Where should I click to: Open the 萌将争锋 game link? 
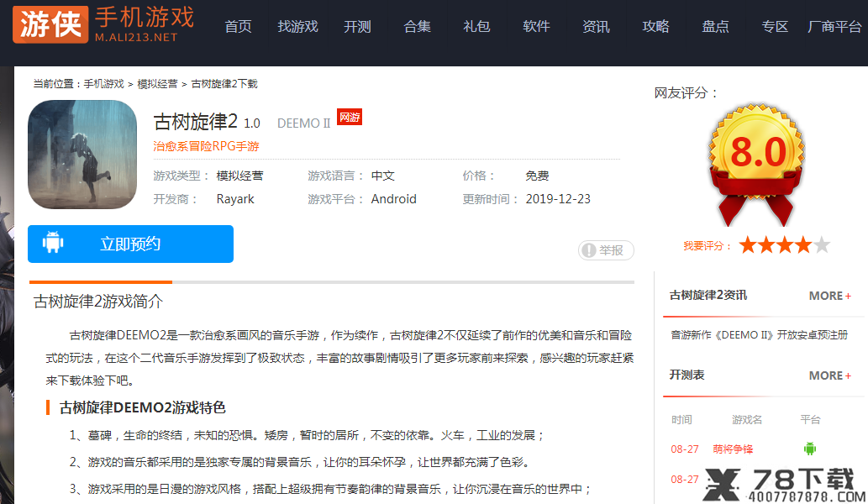[x=733, y=449]
